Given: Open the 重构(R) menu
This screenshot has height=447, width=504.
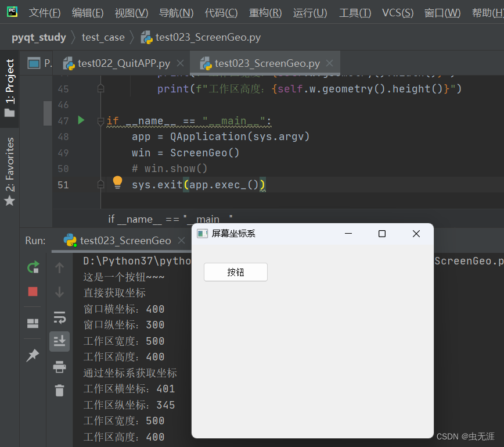Looking at the screenshot, I should (x=265, y=13).
